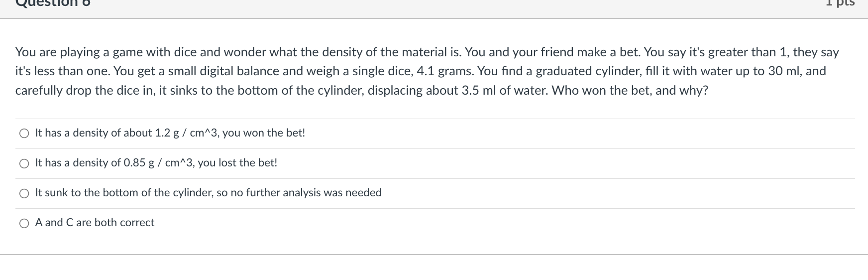Click the "1 pts" points label
This screenshot has width=868, height=280.
tap(840, 3)
